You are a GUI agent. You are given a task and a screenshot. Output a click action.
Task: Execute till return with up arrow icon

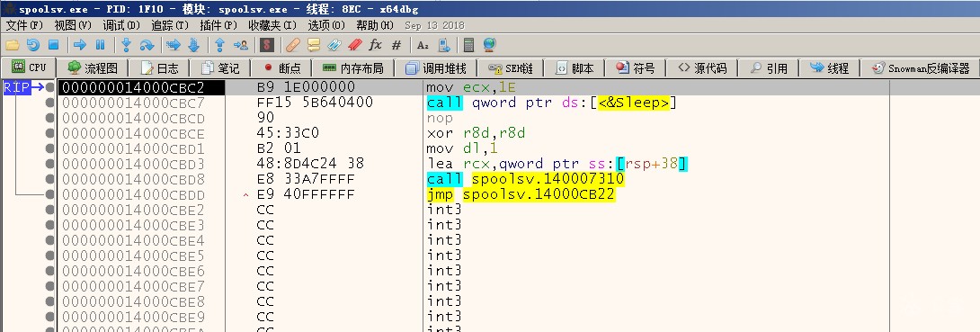pyautogui.click(x=219, y=45)
